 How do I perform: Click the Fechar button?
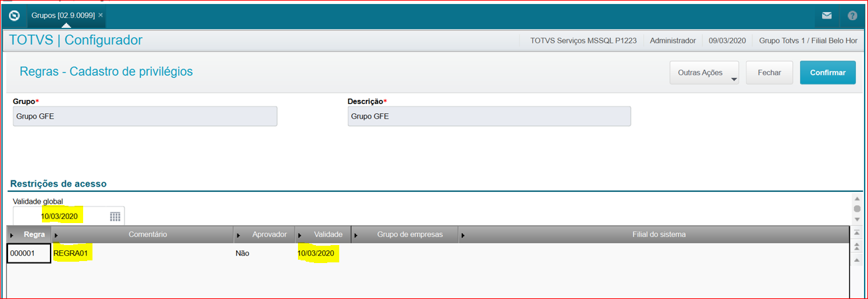click(x=770, y=73)
